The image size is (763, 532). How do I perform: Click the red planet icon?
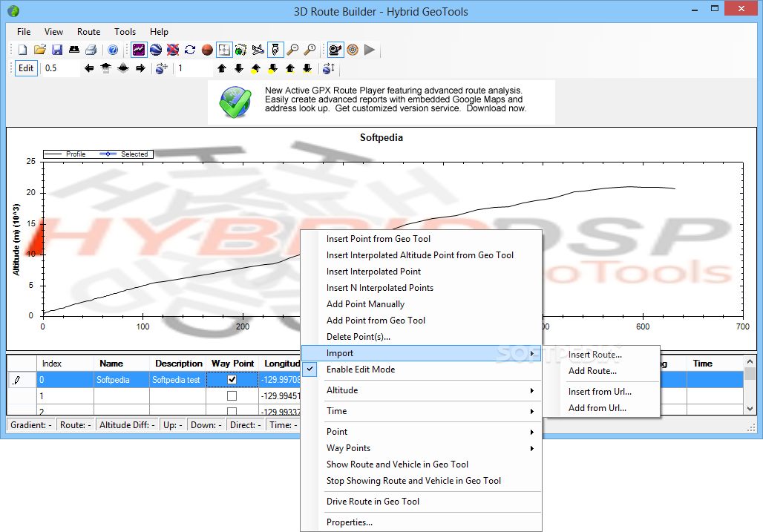(207, 50)
